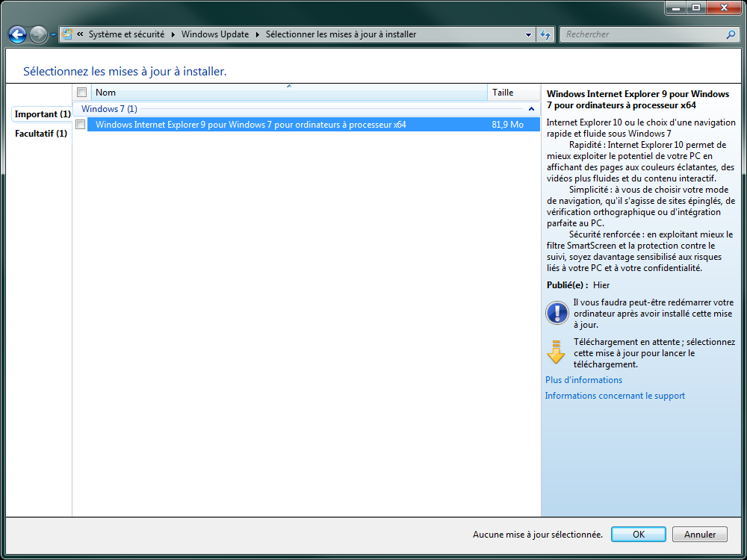Click Sélectionner les mises à jour breadcrumb
747x560 pixels.
[341, 34]
